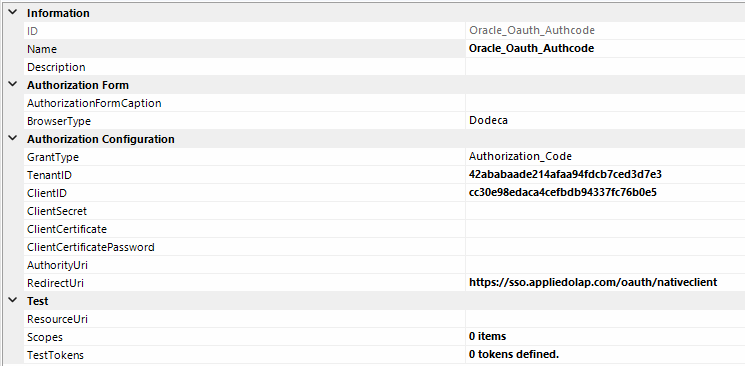Click the AuthorizationFormCaption value field

click(x=605, y=103)
